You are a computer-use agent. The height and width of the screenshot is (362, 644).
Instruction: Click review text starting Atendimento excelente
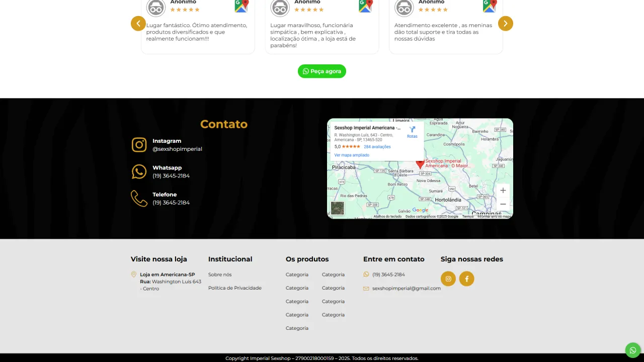[x=443, y=32]
